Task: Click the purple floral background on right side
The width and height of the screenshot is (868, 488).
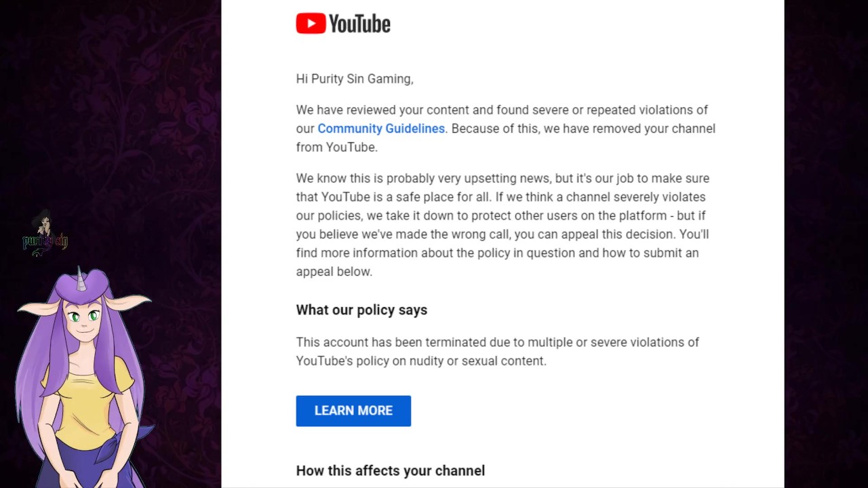Action: [826, 244]
